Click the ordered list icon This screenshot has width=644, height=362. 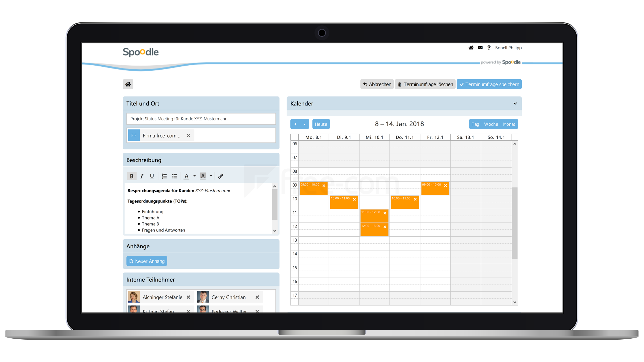tap(164, 176)
